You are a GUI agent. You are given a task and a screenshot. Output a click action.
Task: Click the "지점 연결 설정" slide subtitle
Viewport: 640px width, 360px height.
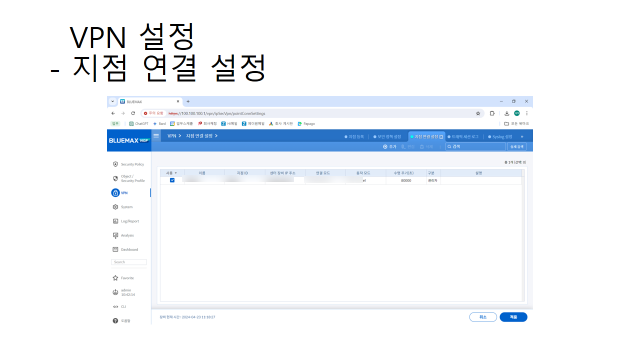pos(169,67)
